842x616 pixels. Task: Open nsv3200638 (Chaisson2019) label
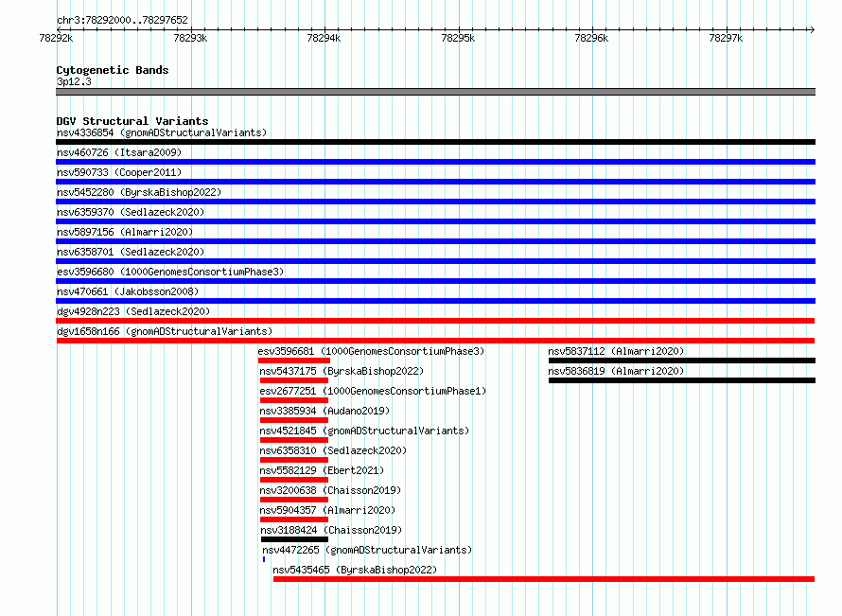point(330,490)
